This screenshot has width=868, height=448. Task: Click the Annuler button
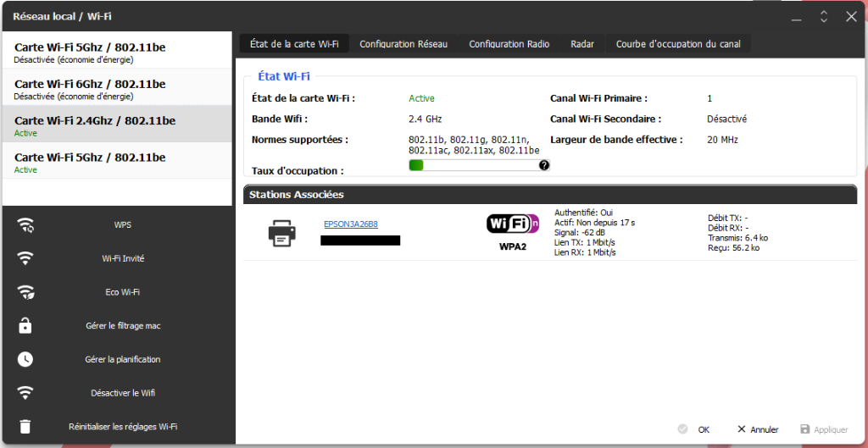click(x=758, y=429)
